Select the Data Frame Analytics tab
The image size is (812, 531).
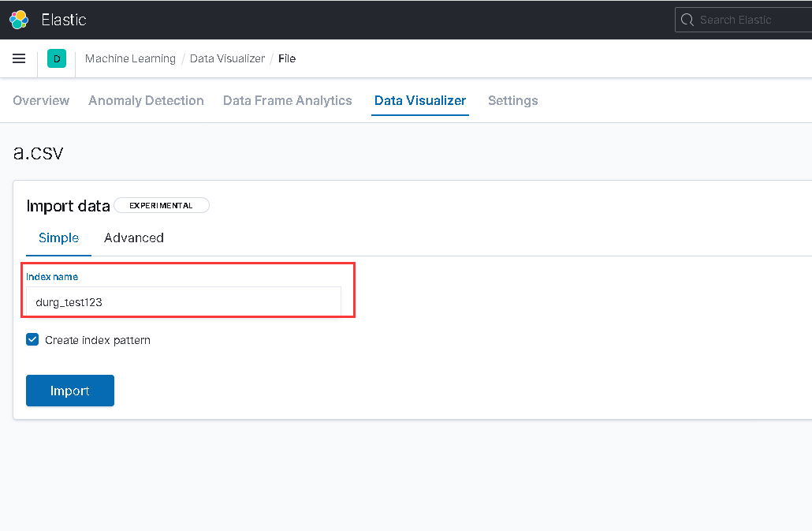point(287,100)
